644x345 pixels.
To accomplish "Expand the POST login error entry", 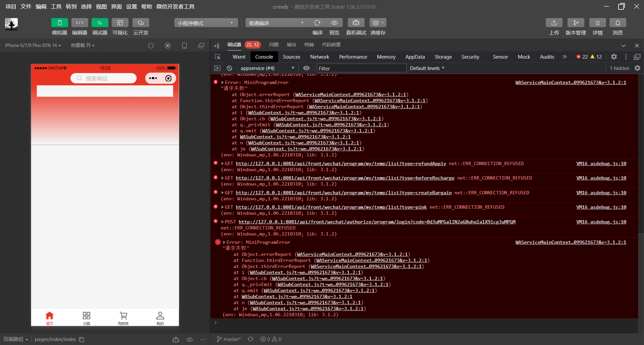I will (x=222, y=222).
